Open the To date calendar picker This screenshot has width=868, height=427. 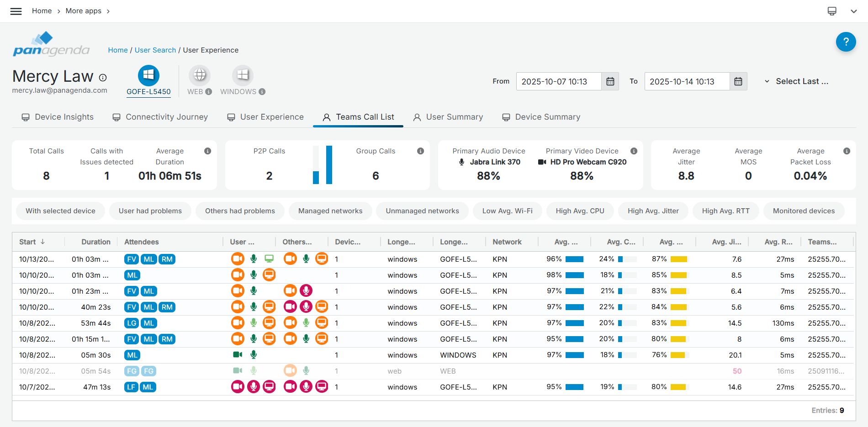pyautogui.click(x=738, y=81)
